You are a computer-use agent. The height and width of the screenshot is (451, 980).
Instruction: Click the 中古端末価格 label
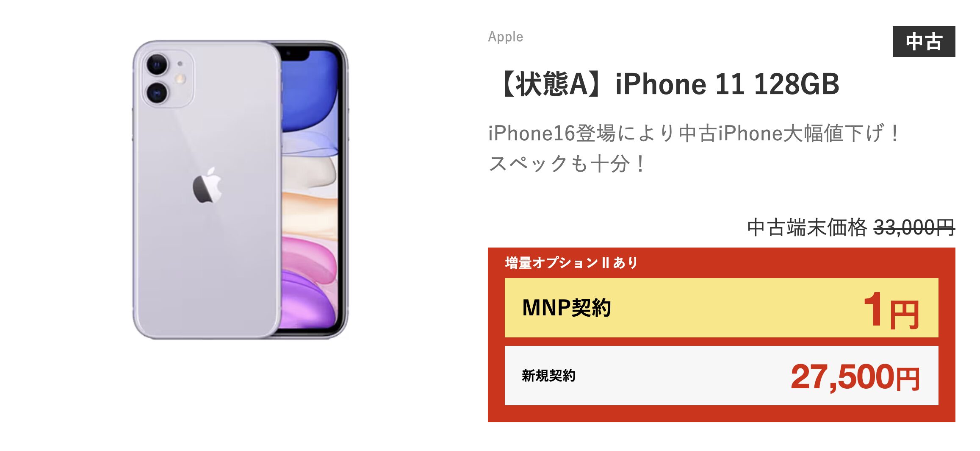[x=807, y=228]
